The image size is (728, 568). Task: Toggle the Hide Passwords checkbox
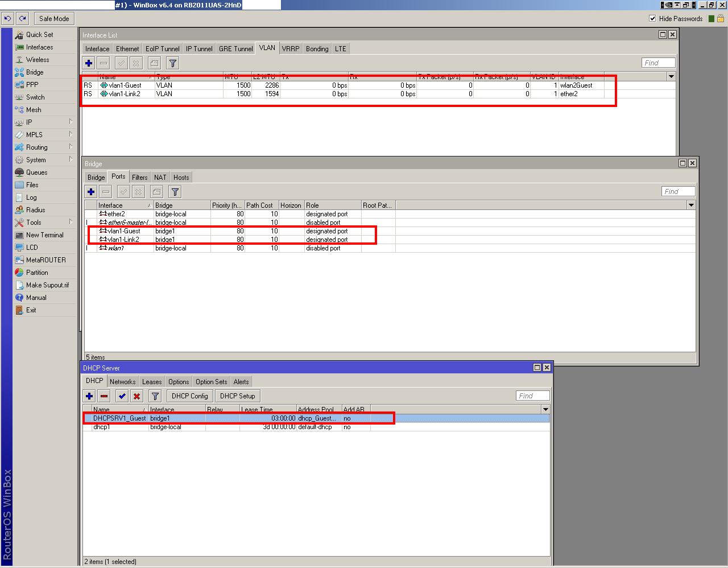click(652, 18)
